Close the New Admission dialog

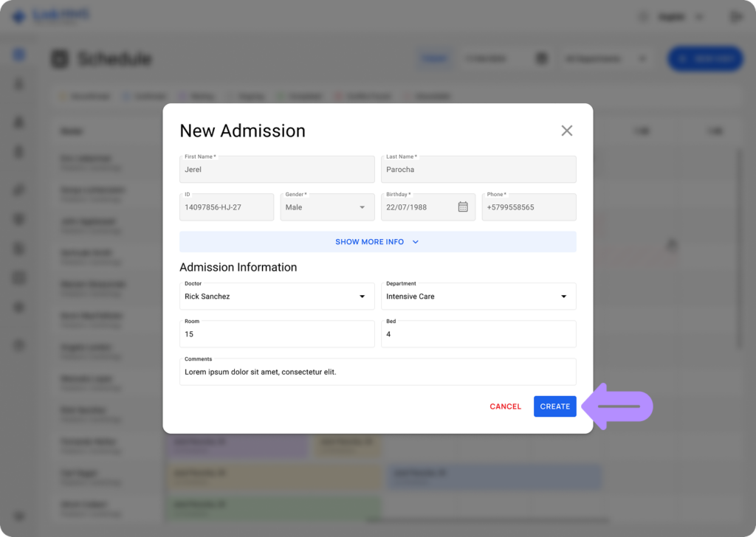point(567,131)
